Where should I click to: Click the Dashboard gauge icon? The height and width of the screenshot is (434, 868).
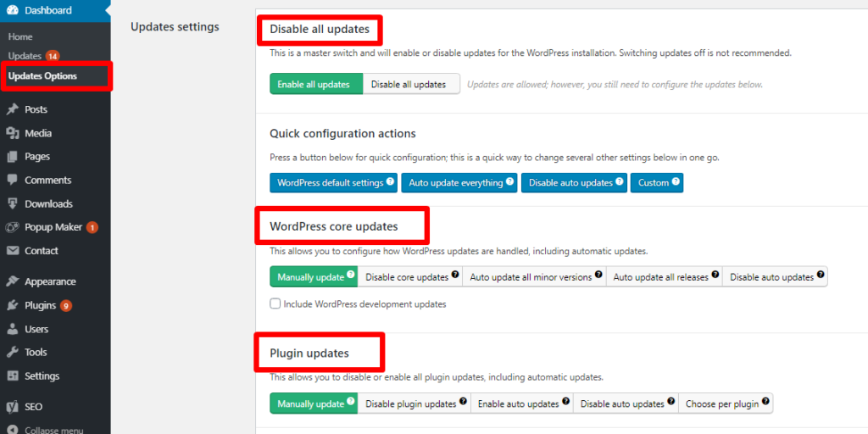pos(13,10)
